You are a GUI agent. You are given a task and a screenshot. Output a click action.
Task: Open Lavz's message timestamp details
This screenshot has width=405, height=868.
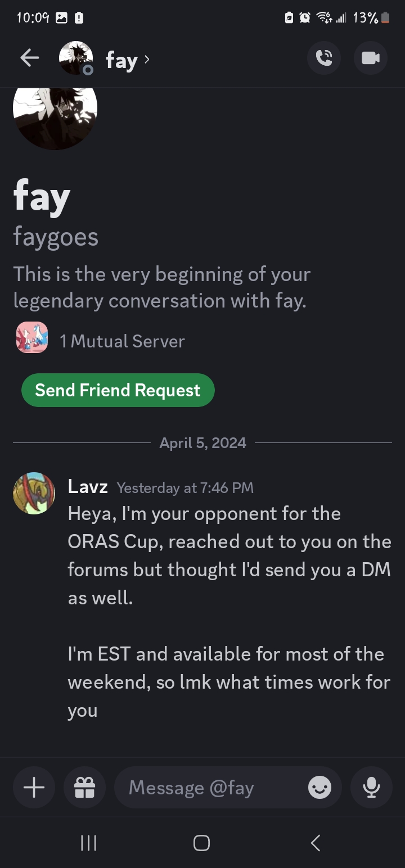point(185,487)
